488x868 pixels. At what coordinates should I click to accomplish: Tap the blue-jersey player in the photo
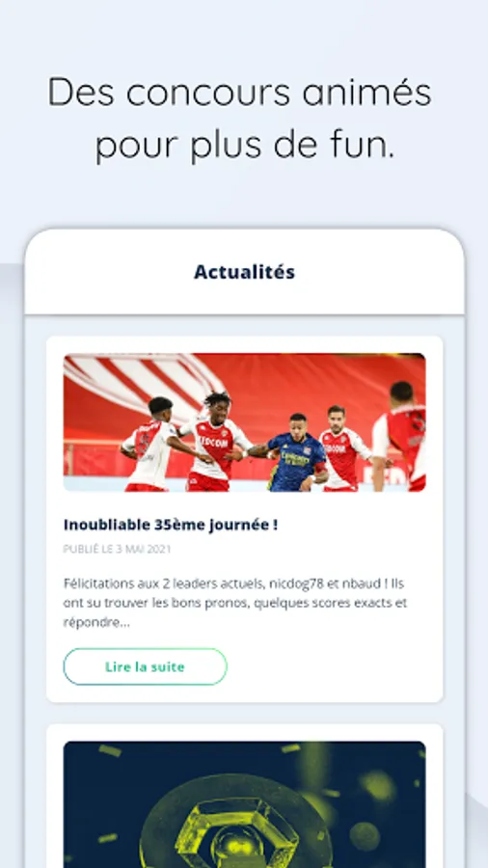tap(296, 453)
